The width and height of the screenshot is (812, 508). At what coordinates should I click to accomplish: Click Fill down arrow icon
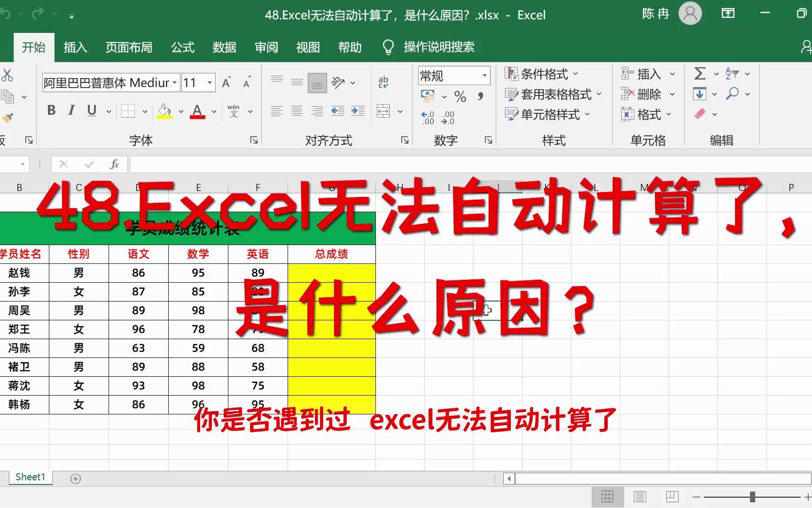tap(700, 94)
